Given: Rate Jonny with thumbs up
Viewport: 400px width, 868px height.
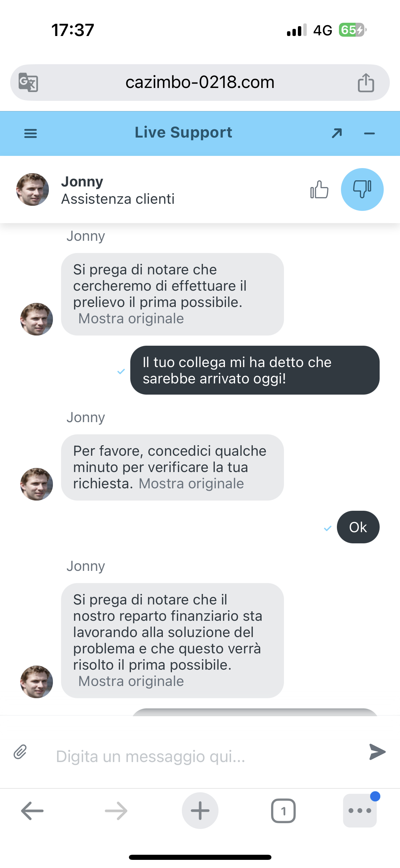Looking at the screenshot, I should click(x=319, y=189).
